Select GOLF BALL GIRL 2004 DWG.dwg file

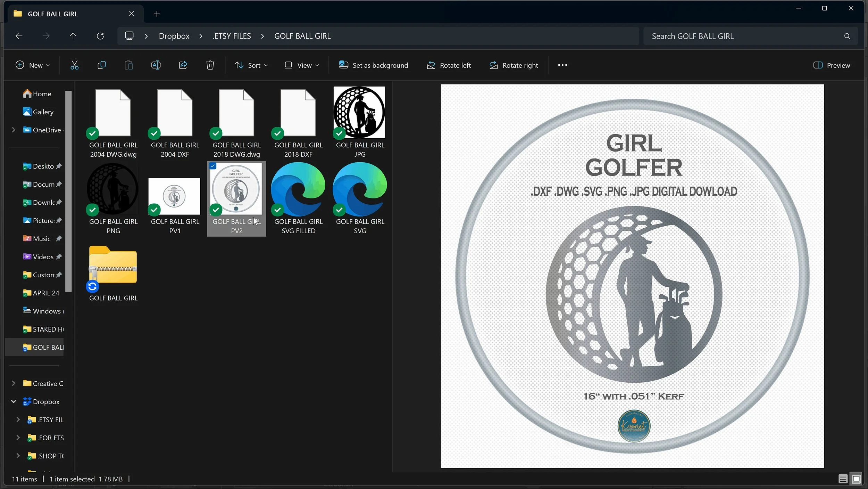tap(113, 123)
